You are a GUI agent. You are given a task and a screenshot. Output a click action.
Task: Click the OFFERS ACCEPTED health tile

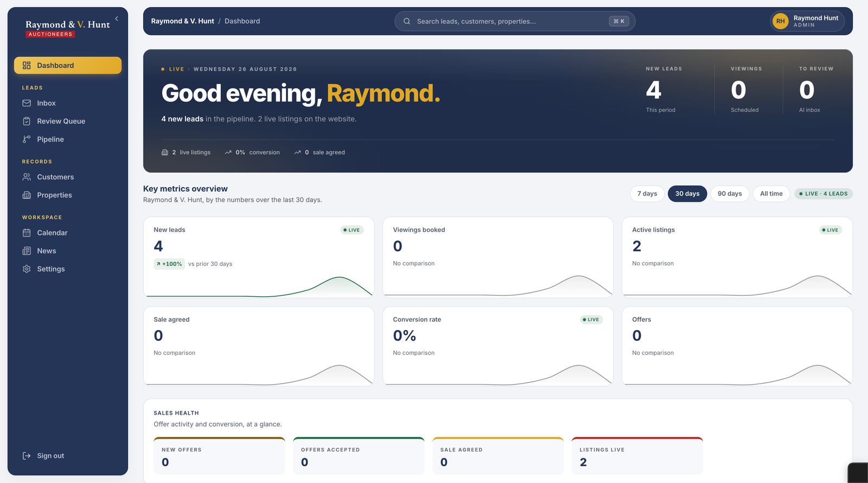pyautogui.click(x=359, y=456)
